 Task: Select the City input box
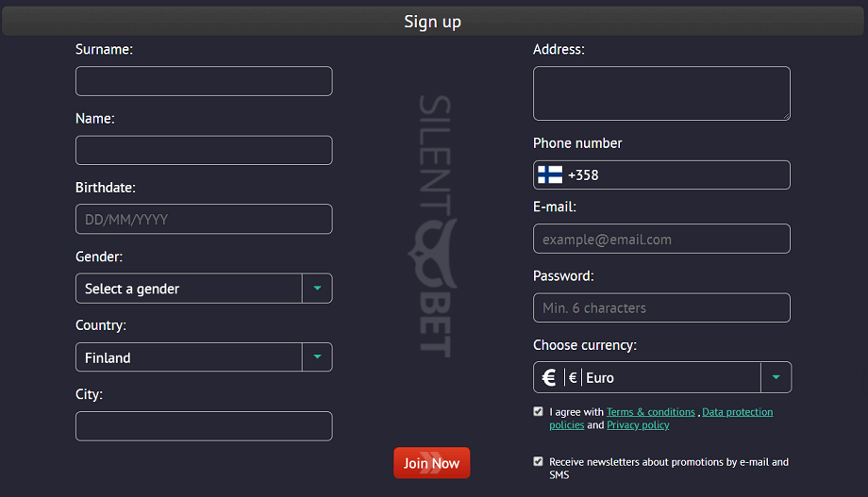(x=204, y=425)
